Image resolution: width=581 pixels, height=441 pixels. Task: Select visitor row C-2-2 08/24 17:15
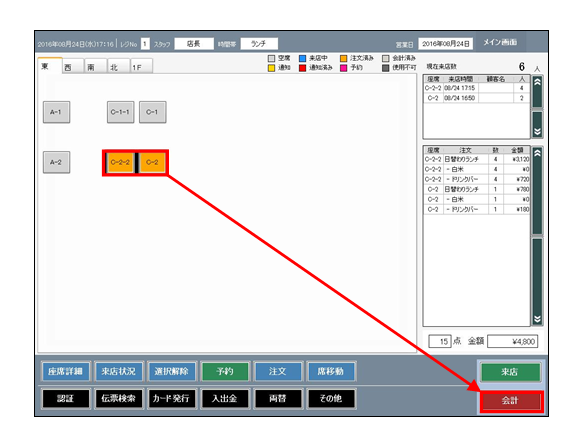point(477,88)
